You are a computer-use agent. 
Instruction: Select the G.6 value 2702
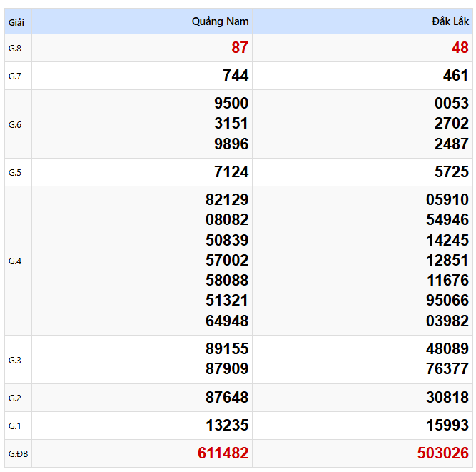point(452,124)
